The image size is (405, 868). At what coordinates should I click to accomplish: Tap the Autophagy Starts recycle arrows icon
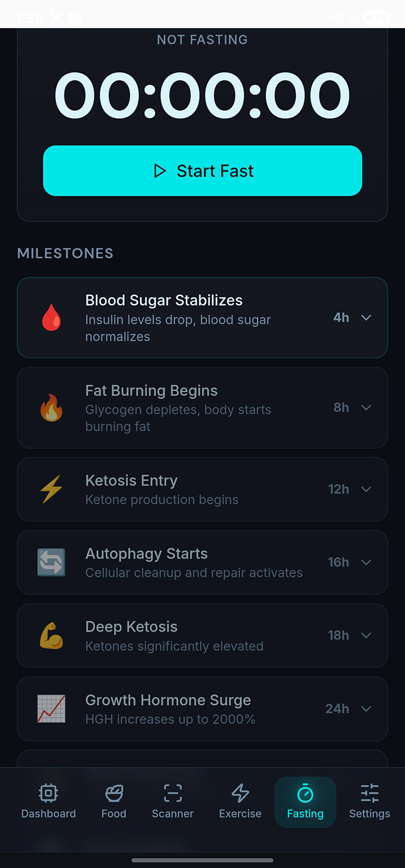pos(51,562)
